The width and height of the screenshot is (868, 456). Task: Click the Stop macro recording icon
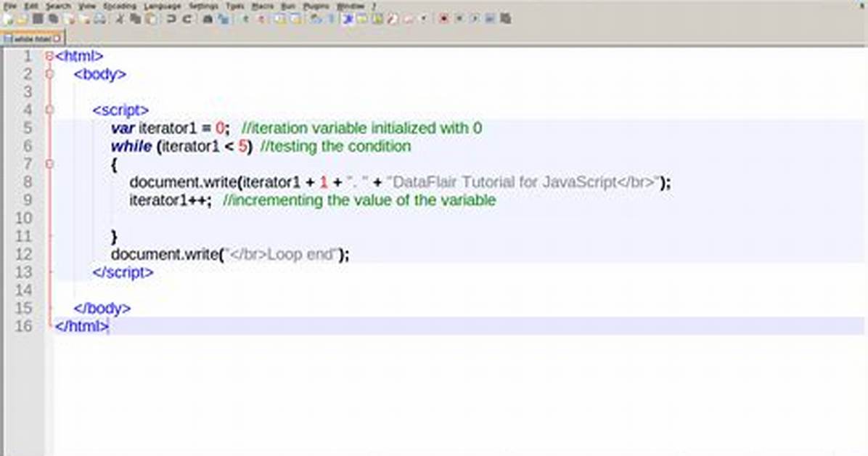click(459, 19)
